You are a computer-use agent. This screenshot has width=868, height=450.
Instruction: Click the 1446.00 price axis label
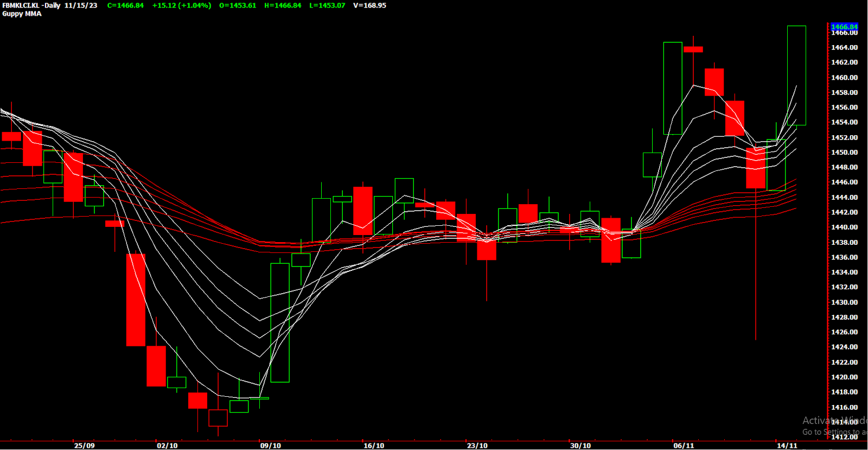845,182
